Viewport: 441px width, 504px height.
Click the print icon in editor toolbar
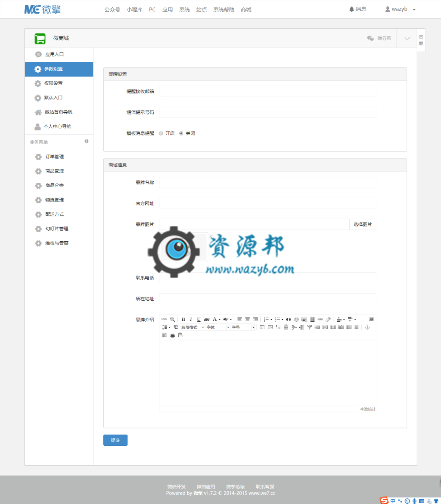point(172,335)
